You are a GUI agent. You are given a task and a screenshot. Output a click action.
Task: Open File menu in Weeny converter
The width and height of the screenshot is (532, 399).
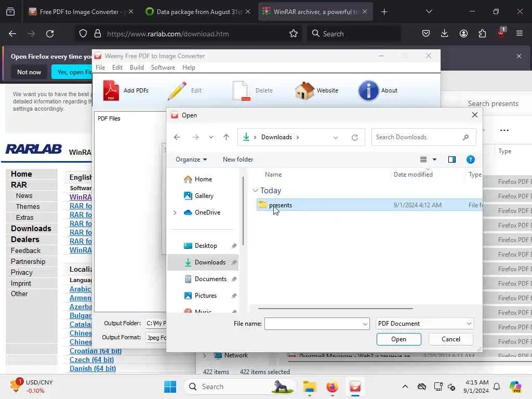click(x=100, y=68)
